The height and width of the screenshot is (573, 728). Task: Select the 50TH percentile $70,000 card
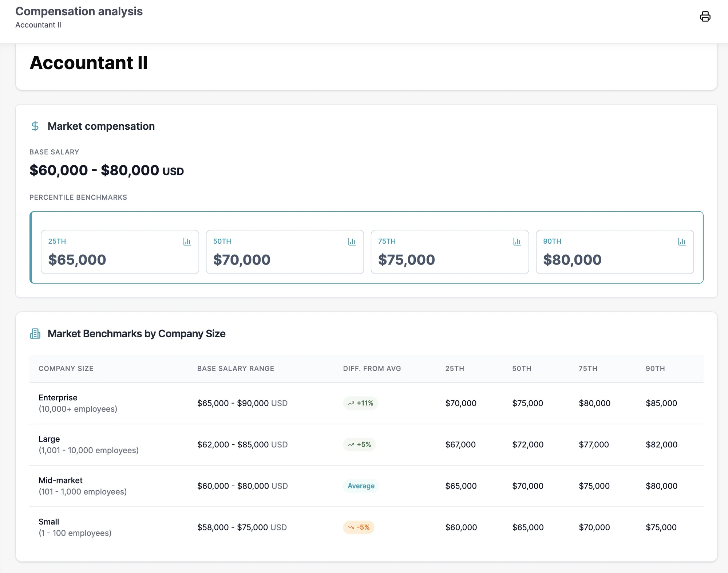pos(285,252)
